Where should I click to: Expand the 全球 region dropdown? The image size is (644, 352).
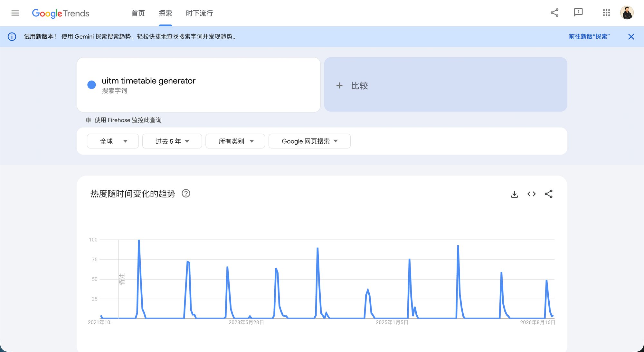[x=113, y=141]
